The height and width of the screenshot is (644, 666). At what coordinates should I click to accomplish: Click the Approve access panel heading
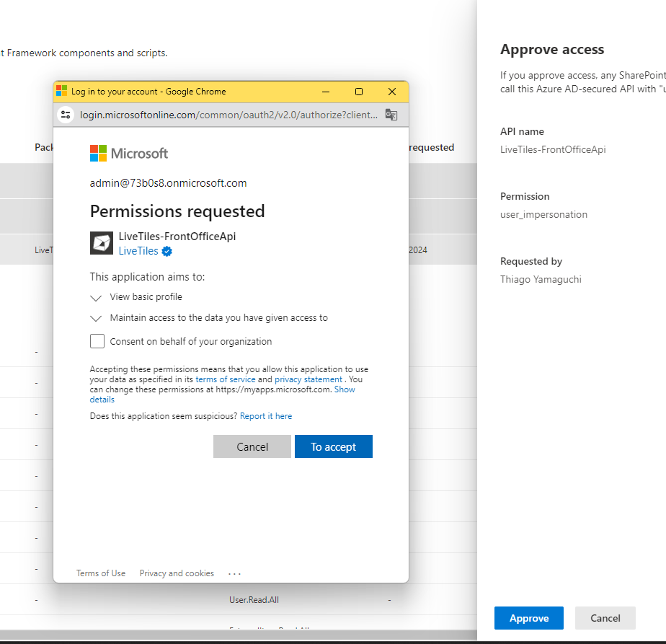pos(552,49)
